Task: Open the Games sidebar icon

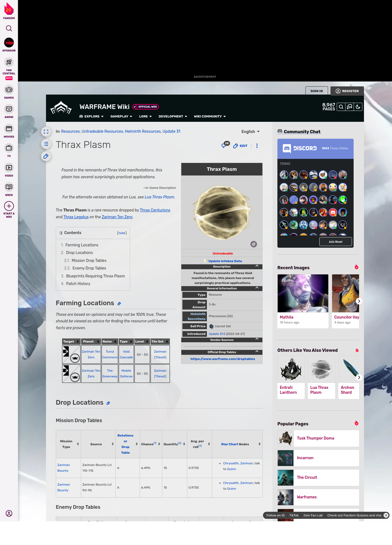Action: click(9, 89)
